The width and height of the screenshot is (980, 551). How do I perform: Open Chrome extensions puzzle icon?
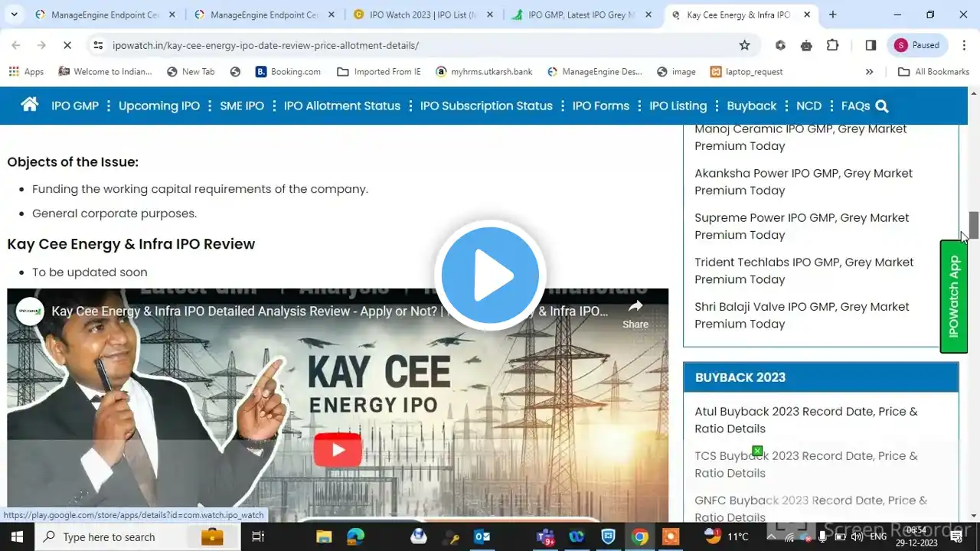click(832, 45)
